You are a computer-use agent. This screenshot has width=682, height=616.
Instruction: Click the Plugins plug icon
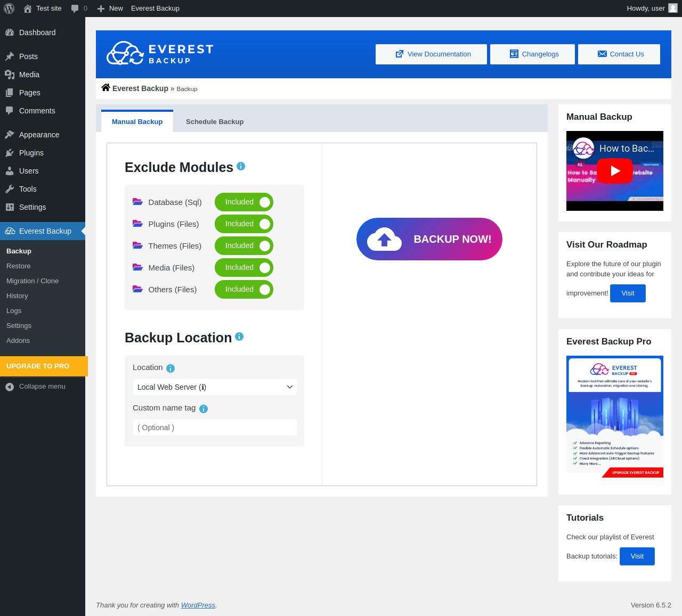click(x=10, y=153)
